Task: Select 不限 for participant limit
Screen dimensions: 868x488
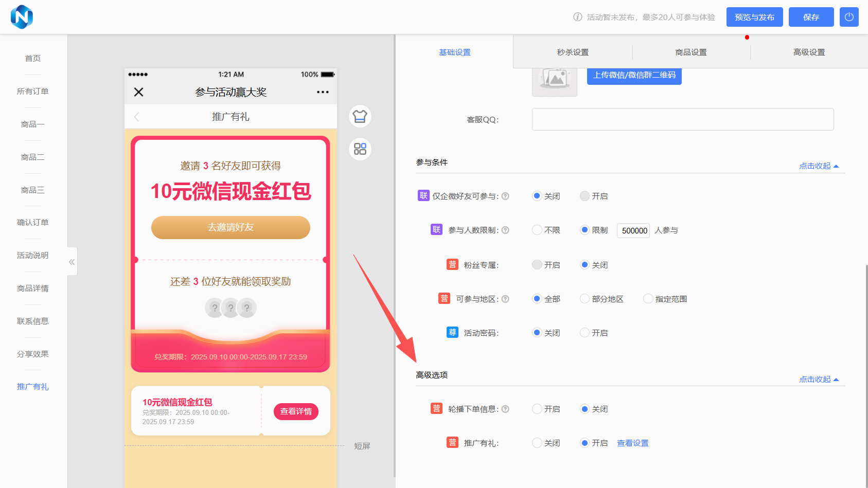Action: coord(537,230)
